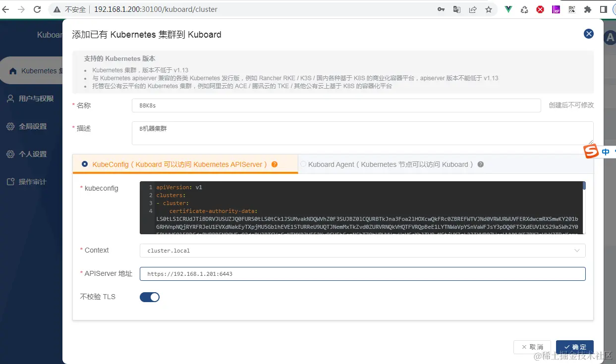Go back with the browser back arrow
This screenshot has width=616, height=364.
coord(6,9)
